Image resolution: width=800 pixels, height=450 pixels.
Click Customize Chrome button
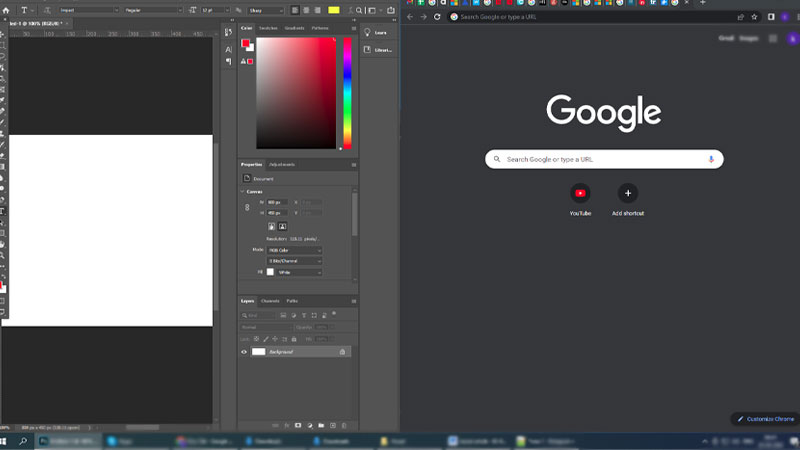[x=765, y=419]
